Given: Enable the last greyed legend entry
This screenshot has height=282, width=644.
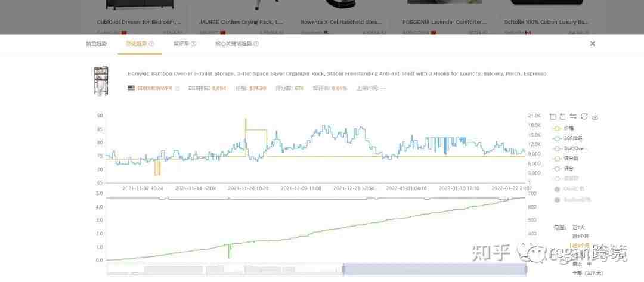Looking at the screenshot, I should (x=572, y=200).
